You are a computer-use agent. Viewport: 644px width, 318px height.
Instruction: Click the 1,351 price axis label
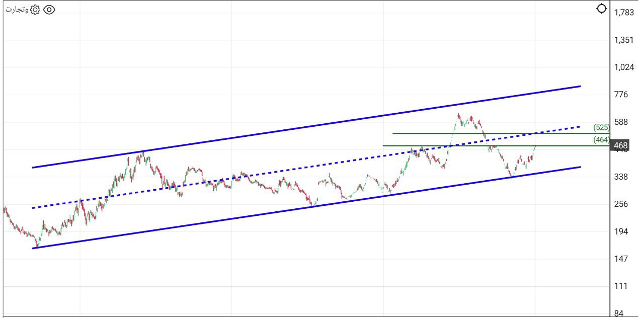tap(624, 40)
